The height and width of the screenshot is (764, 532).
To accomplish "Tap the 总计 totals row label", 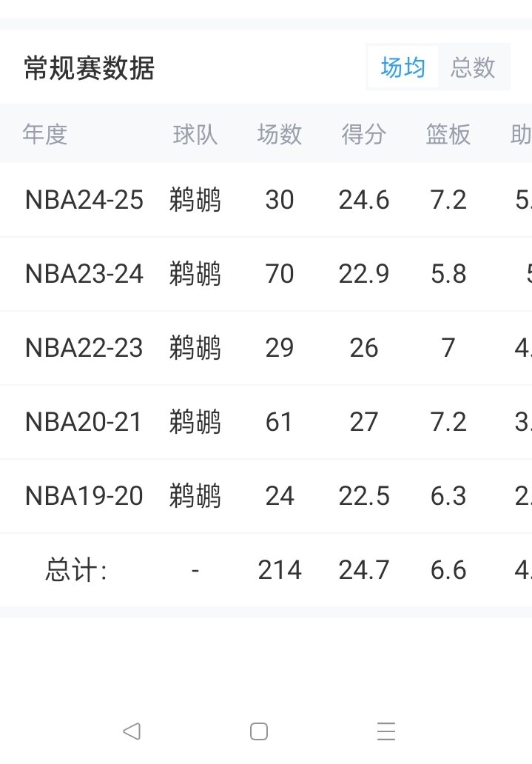I will (76, 570).
